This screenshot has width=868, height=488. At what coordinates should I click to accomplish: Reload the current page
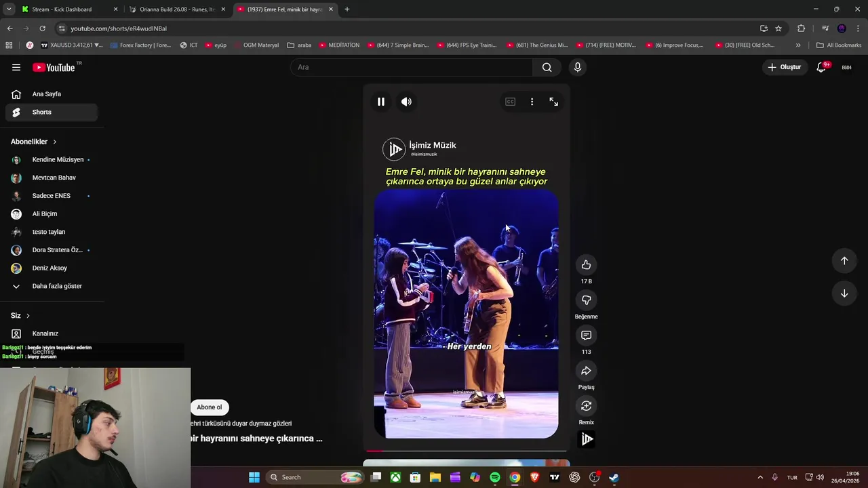pyautogui.click(x=42, y=28)
